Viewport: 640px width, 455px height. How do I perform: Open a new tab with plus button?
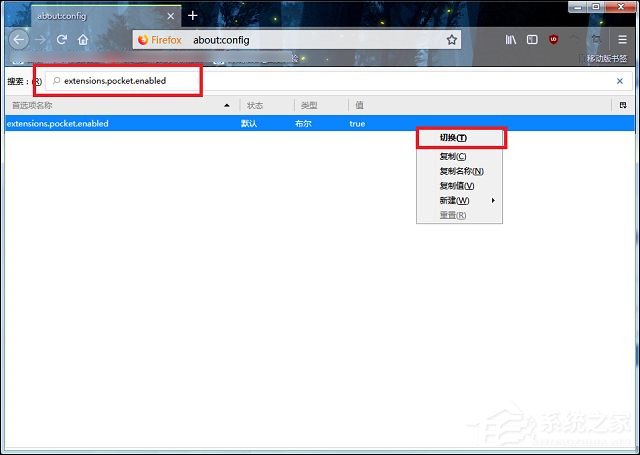click(193, 16)
